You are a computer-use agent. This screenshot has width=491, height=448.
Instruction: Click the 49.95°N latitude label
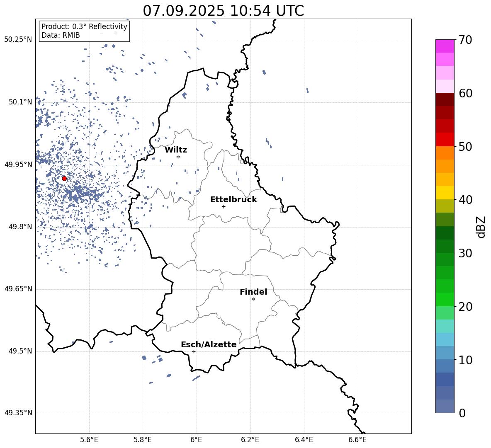18,165
